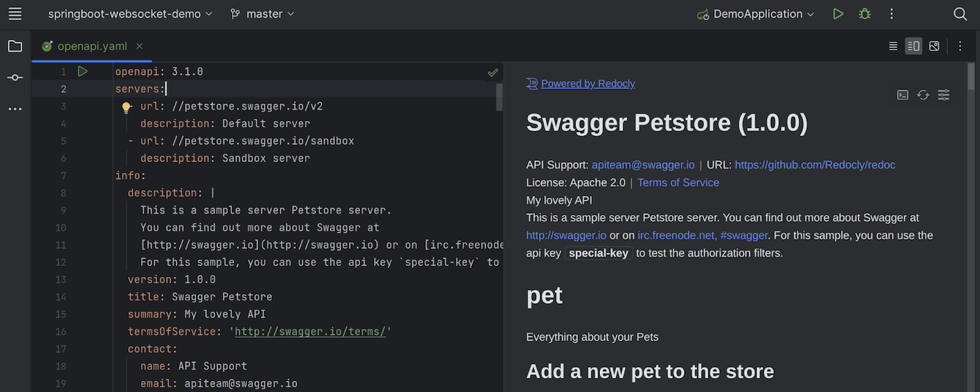This screenshot has height=392, width=980.
Task: Switch to editor-only view mode
Action: [893, 46]
